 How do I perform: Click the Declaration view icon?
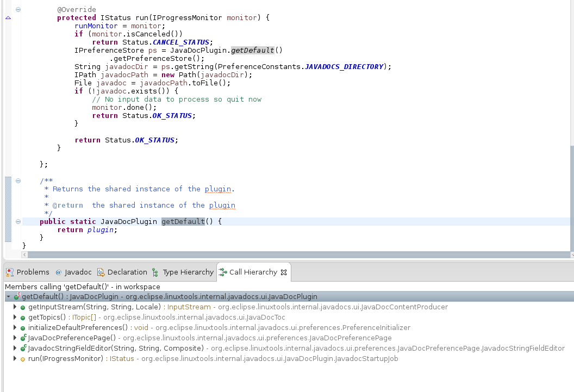(101, 272)
